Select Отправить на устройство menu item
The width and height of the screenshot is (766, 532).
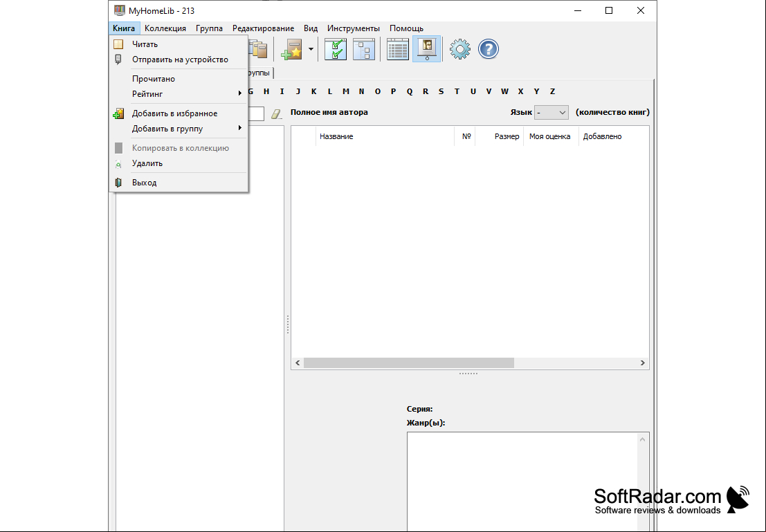180,59
